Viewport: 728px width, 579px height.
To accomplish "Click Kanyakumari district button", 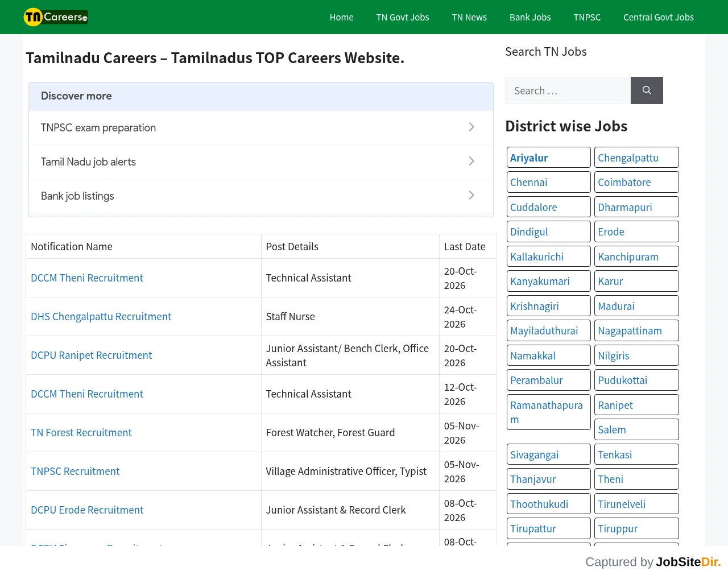I will 549,281.
